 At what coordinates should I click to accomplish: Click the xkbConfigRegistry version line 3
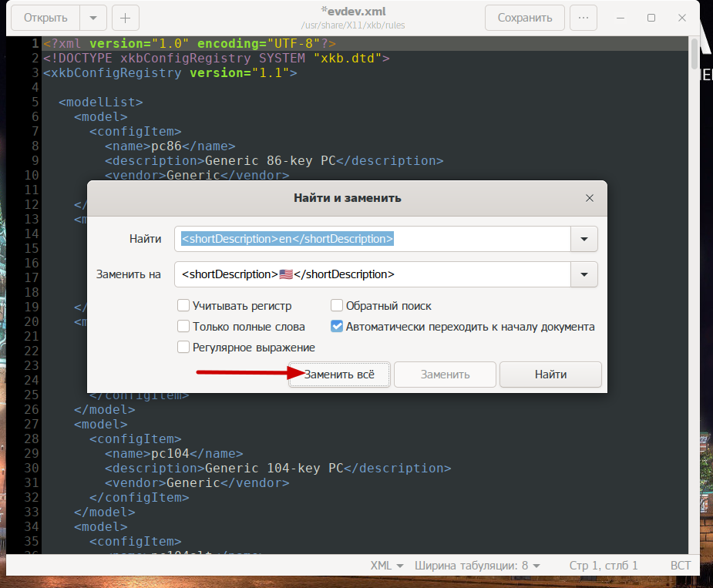point(170,72)
